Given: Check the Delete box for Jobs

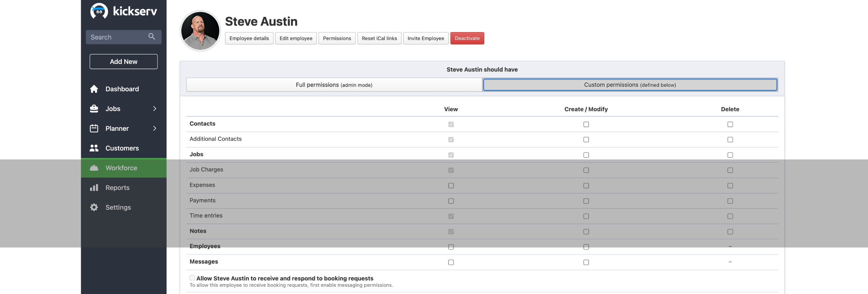Looking at the screenshot, I should pyautogui.click(x=730, y=155).
